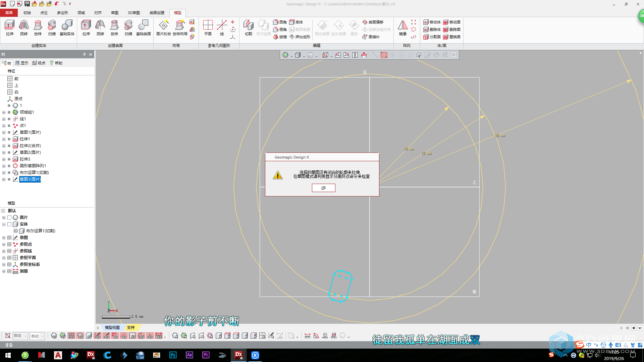Image resolution: width=644 pixels, height=362 pixels.
Task: Apply the Chamfer (倒角) tool
Action: 280,29
